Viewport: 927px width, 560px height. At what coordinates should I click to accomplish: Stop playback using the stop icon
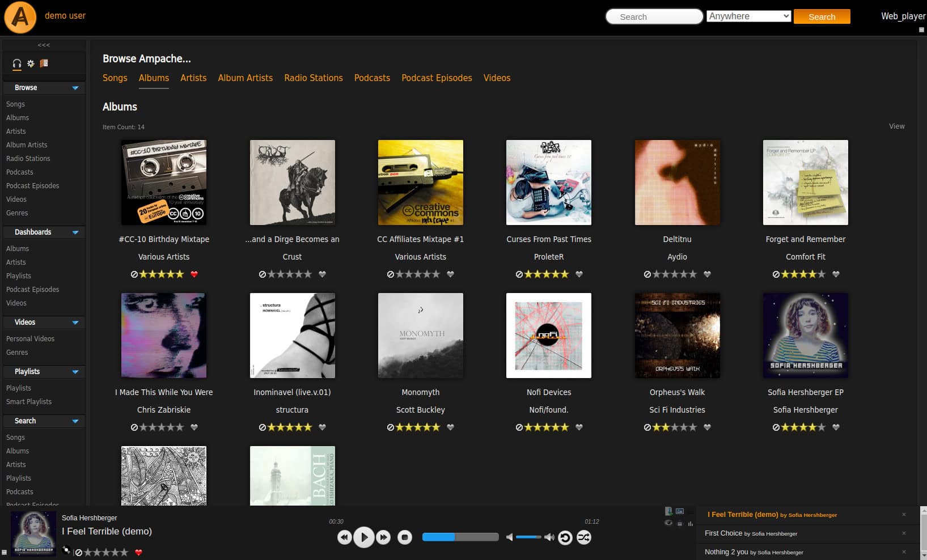coord(404,537)
